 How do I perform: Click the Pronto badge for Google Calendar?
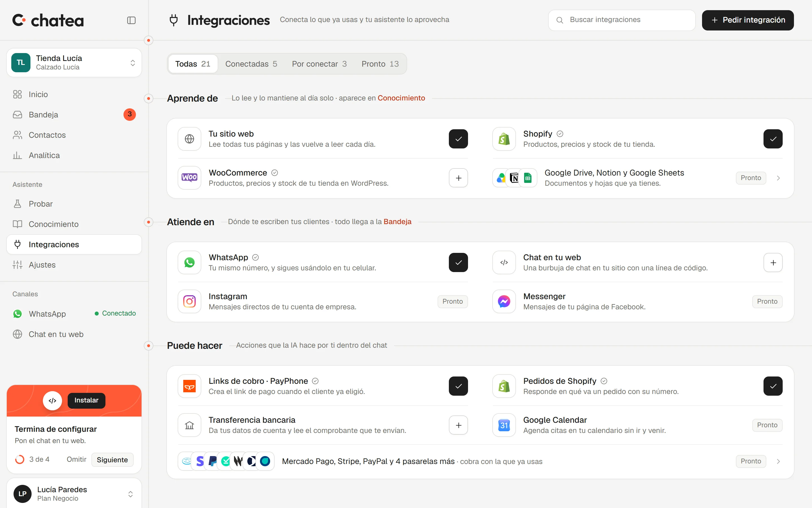pos(767,425)
